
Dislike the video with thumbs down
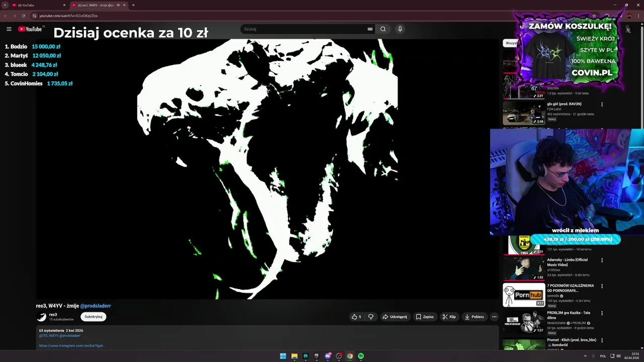coord(371,317)
